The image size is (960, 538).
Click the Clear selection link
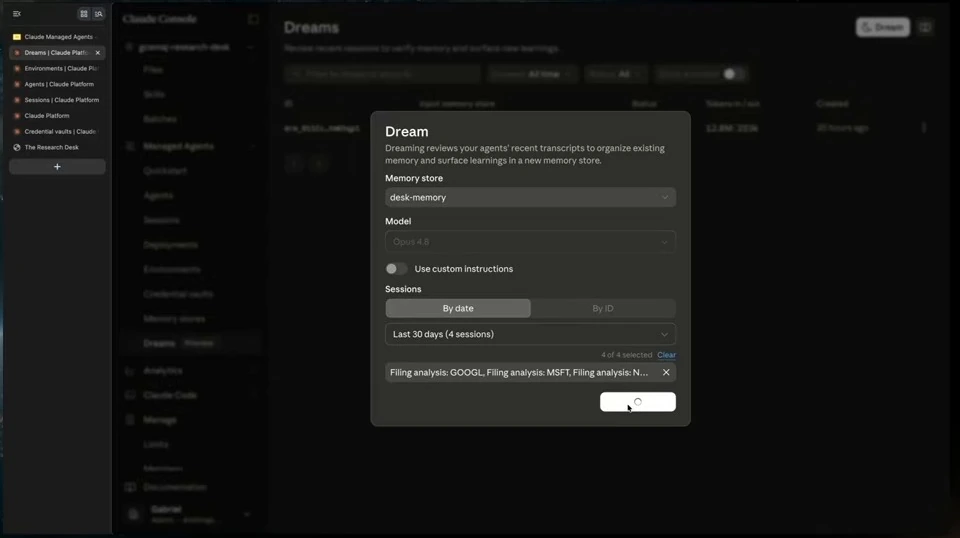666,355
